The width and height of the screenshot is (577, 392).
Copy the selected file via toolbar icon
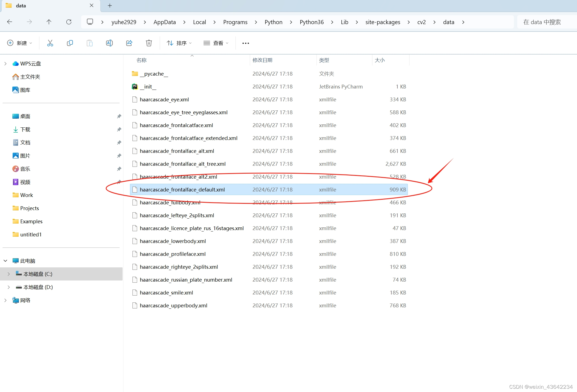(x=70, y=43)
